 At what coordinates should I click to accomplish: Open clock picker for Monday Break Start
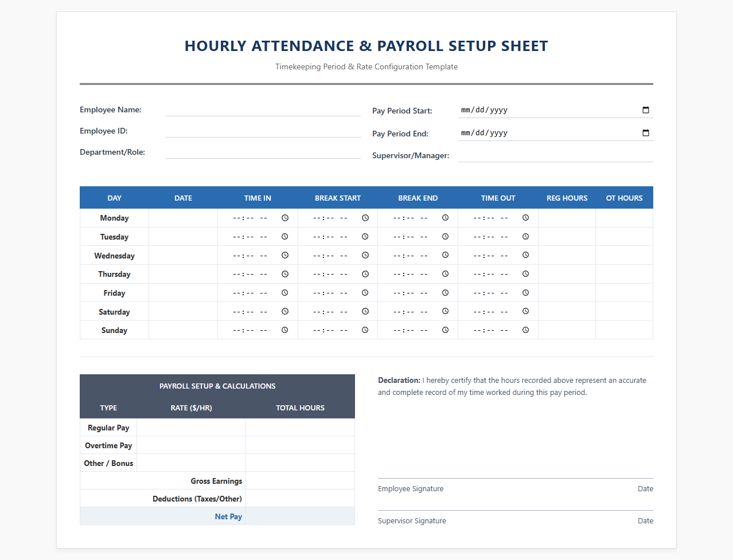point(365,218)
